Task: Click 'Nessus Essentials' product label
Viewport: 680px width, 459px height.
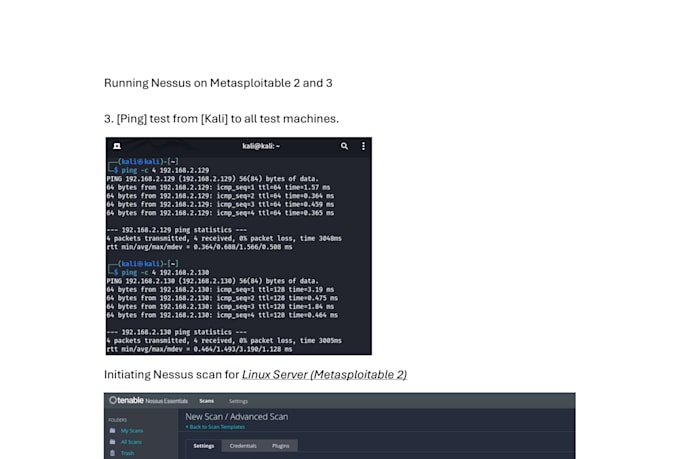Action: [x=167, y=401]
